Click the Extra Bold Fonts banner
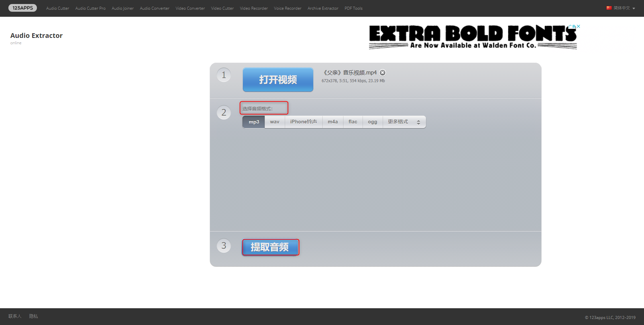Screen dimensions: 644x325 click(x=472, y=37)
